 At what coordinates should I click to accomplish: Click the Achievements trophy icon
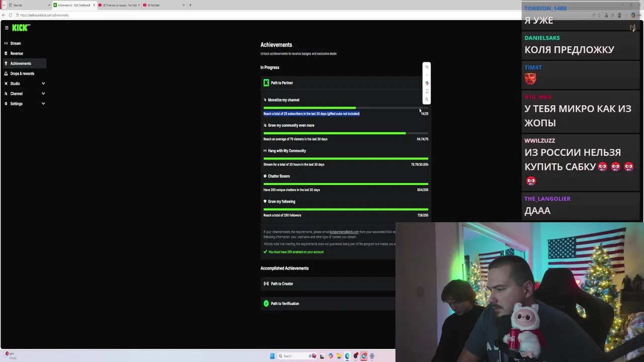click(x=6, y=63)
